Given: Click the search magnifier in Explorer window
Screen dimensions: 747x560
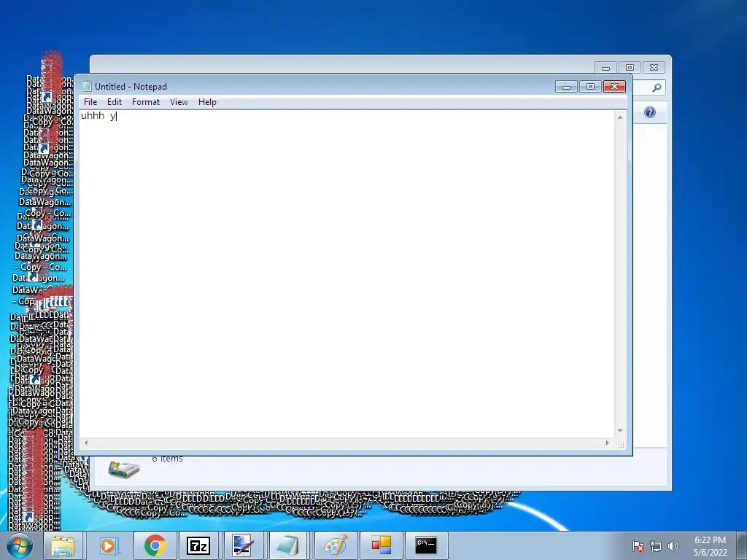Looking at the screenshot, I should click(x=657, y=87).
